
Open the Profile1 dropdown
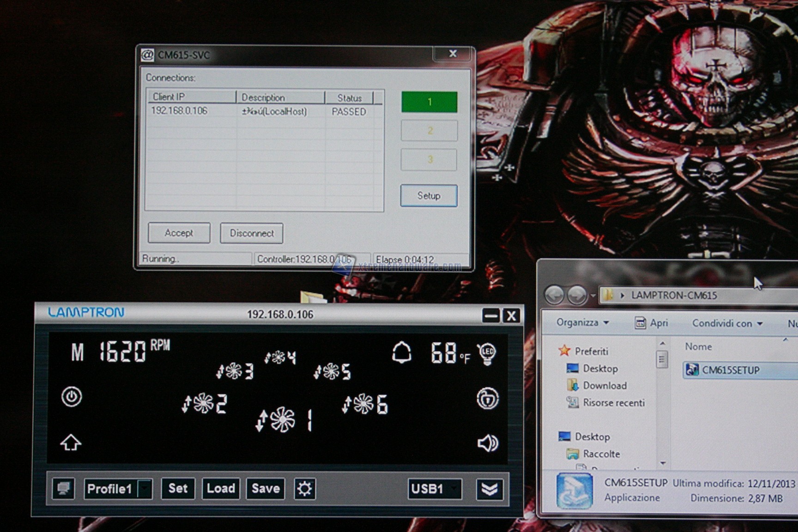pos(145,489)
